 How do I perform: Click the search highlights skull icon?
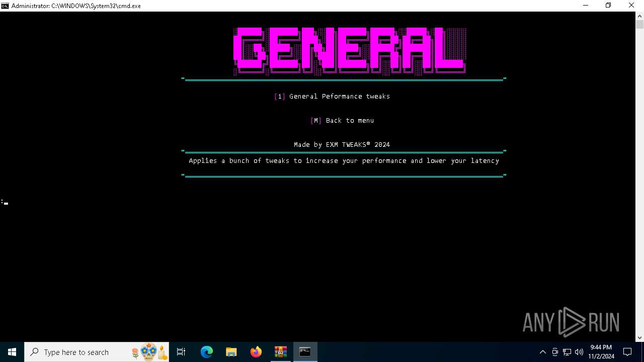(148, 352)
